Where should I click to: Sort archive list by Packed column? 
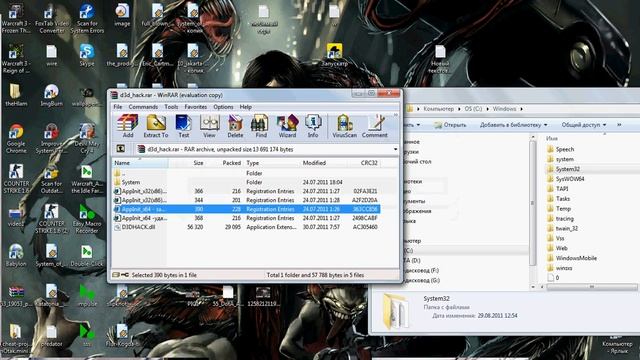coord(224,163)
